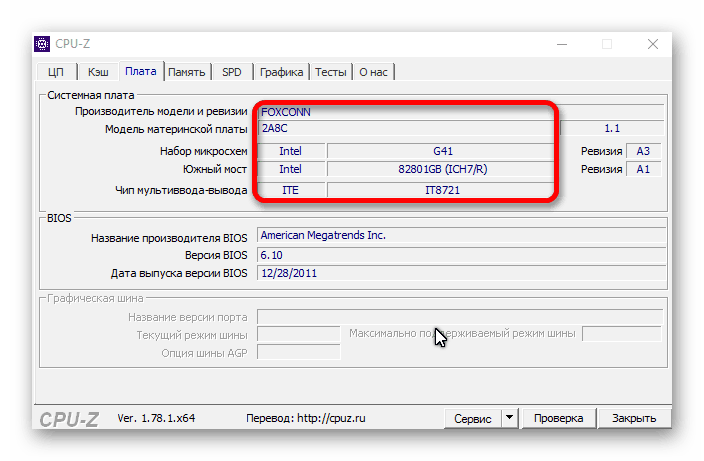This screenshot has height=461, width=704.
Task: Click the Закрыть button
Action: (x=634, y=418)
